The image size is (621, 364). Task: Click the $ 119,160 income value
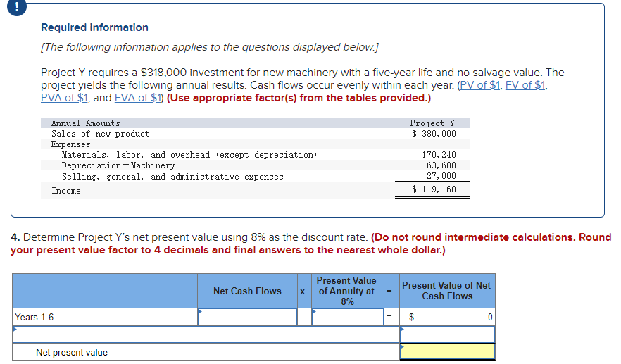[434, 189]
